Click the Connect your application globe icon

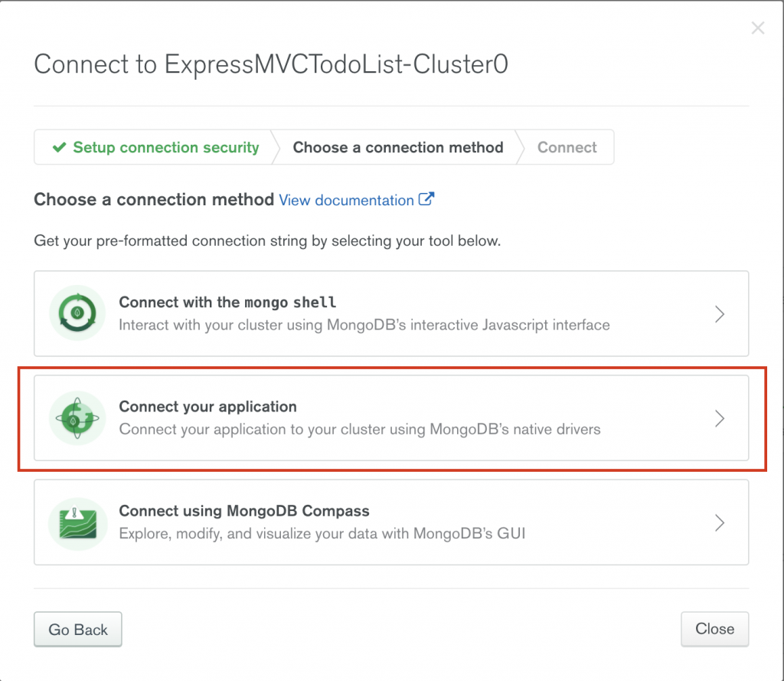point(77,418)
